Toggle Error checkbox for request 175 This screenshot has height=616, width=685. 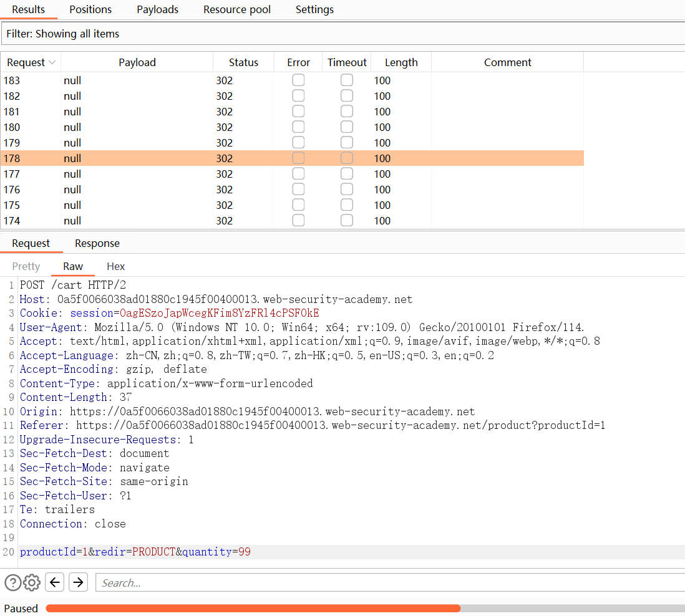[x=298, y=205]
